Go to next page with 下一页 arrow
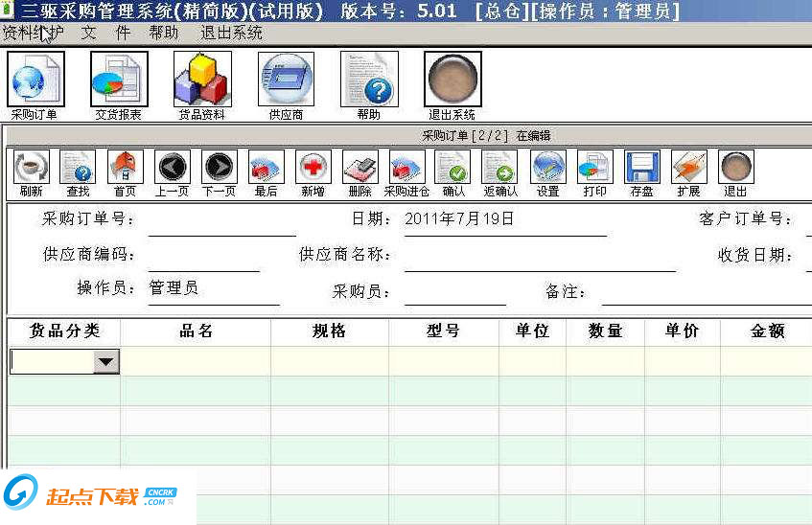The height and width of the screenshot is (525, 812). (219, 167)
